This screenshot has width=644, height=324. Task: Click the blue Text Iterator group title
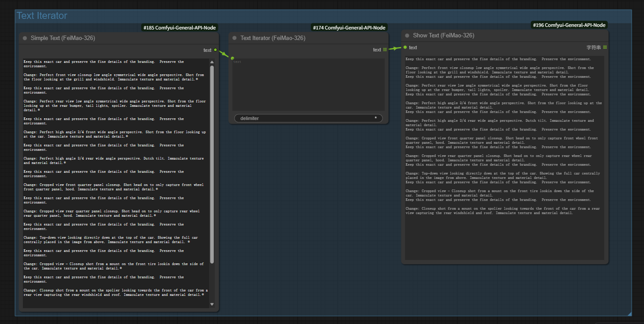click(42, 16)
